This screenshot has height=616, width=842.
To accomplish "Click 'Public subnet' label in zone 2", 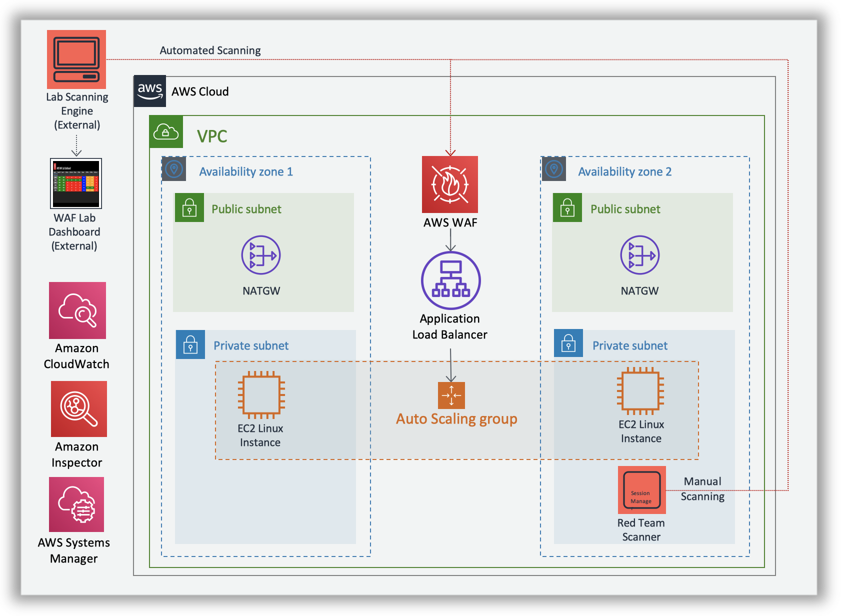I will point(625,209).
